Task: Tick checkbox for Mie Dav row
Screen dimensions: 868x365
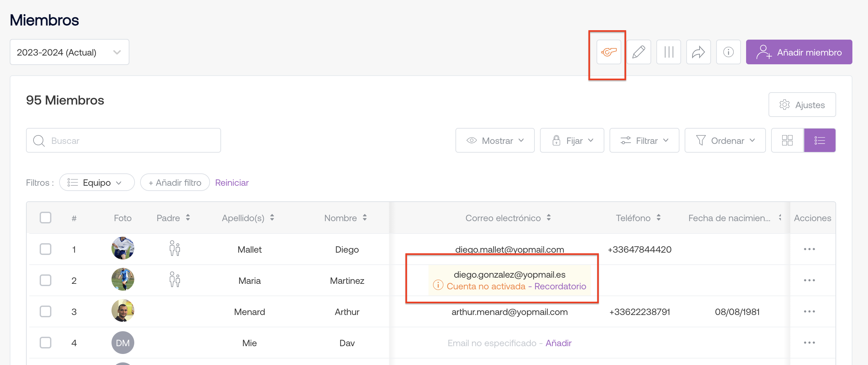Action: point(46,343)
